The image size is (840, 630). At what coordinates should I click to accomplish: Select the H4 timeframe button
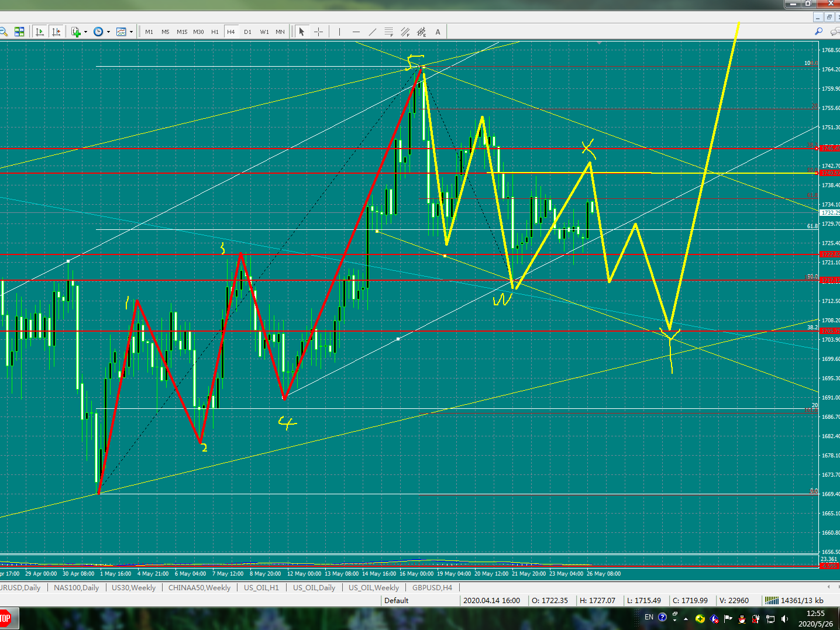231,32
